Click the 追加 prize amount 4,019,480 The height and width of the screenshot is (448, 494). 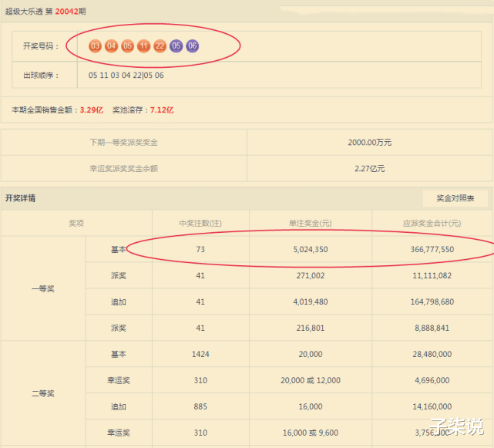pyautogui.click(x=311, y=301)
